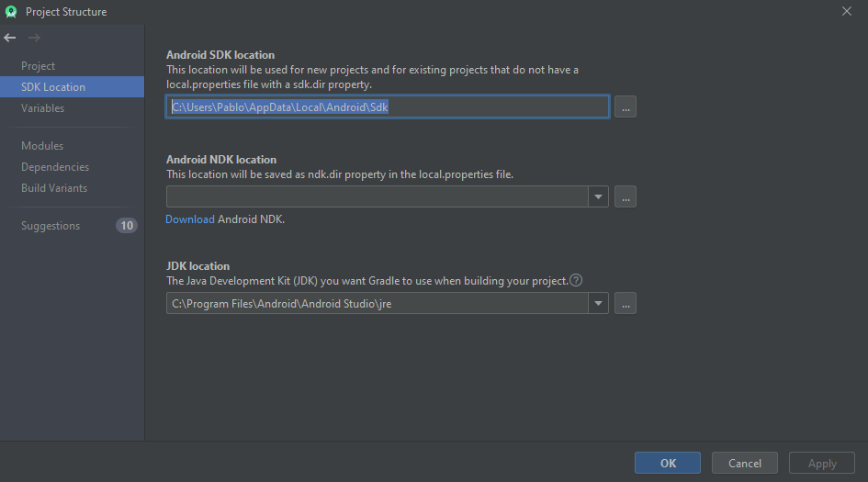Open the Dependencies section
Screen dimensions: 868x482
click(72, 166)
